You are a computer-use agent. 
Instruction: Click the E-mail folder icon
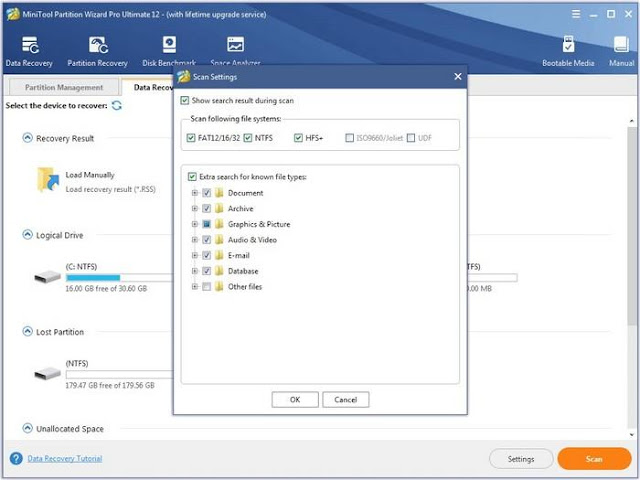pyautogui.click(x=219, y=255)
